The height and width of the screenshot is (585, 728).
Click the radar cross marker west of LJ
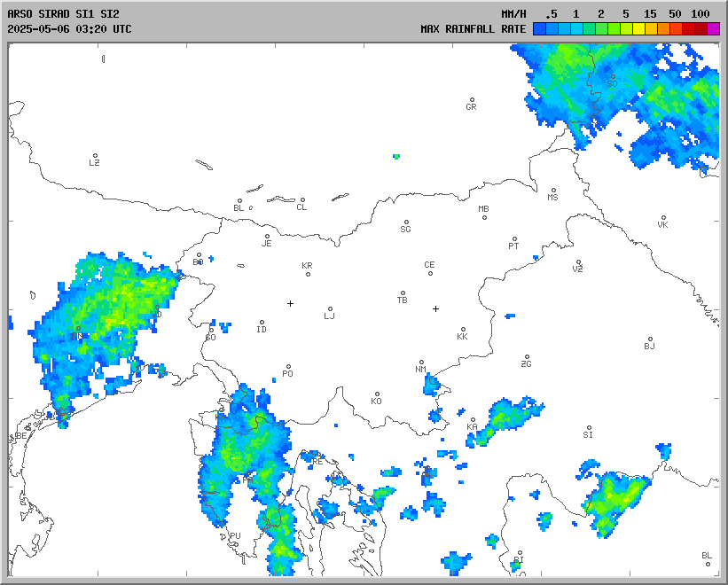click(x=290, y=303)
